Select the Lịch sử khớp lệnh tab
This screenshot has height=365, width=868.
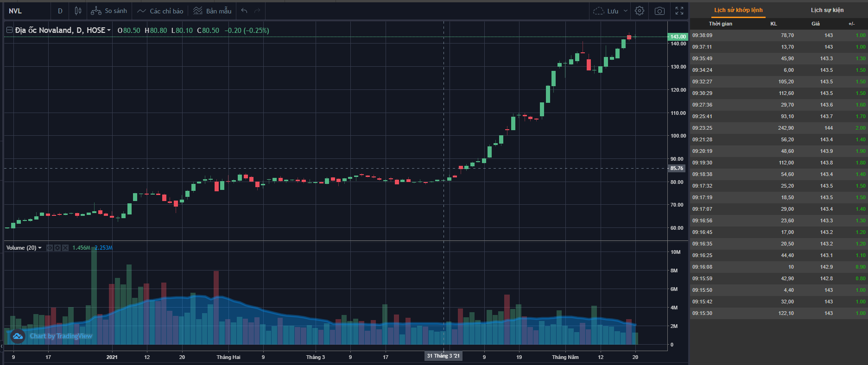click(738, 10)
